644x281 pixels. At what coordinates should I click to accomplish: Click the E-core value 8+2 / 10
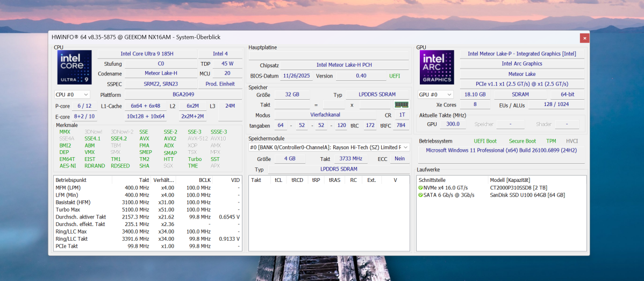click(84, 116)
